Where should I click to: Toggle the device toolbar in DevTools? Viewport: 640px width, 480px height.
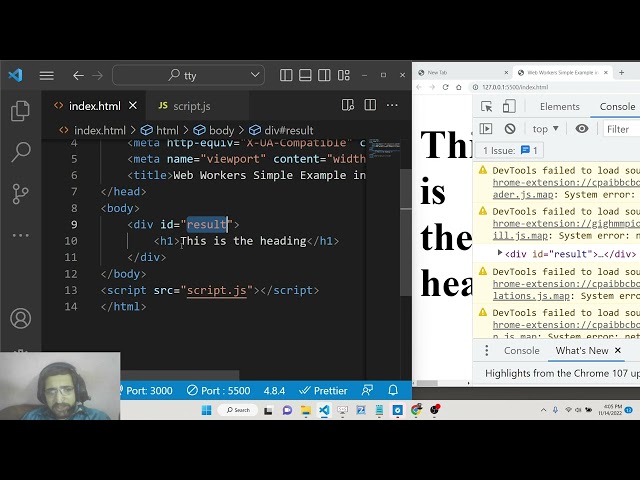509,107
